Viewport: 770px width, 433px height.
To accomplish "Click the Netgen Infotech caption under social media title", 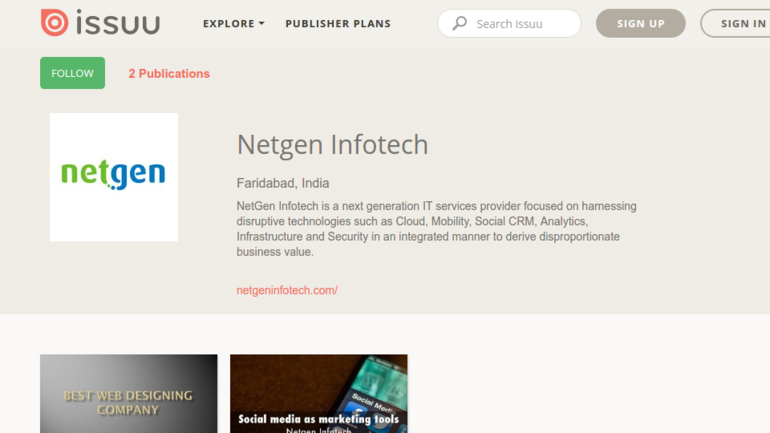I will click(x=318, y=430).
